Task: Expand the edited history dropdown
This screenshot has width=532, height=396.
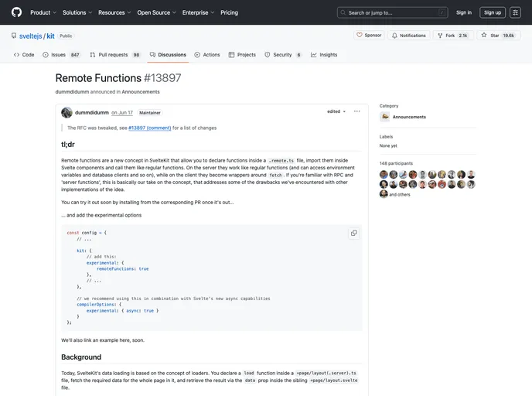Action: pos(336,111)
